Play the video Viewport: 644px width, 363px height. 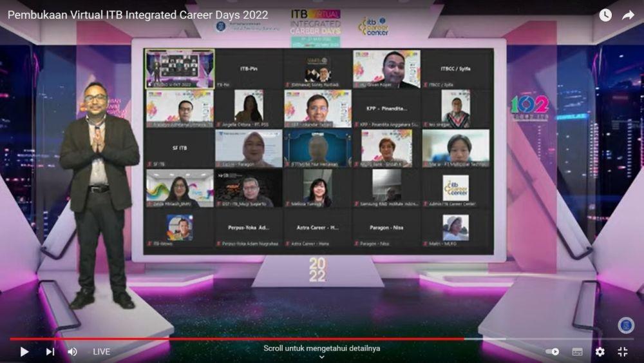coord(24,351)
